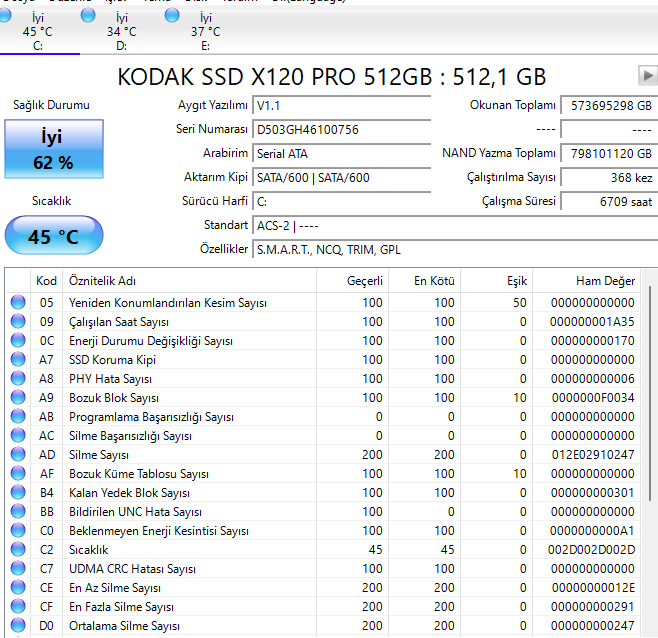Select Beklenmeyen Enerji Kesintisi Sayısı row
The image size is (658, 638).
coord(322,531)
